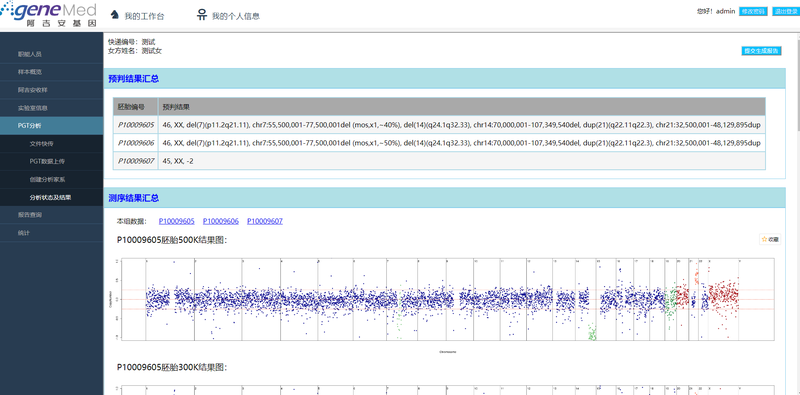The image size is (800, 395).
Task: Open 统计 in the sidebar
Action: pos(52,233)
